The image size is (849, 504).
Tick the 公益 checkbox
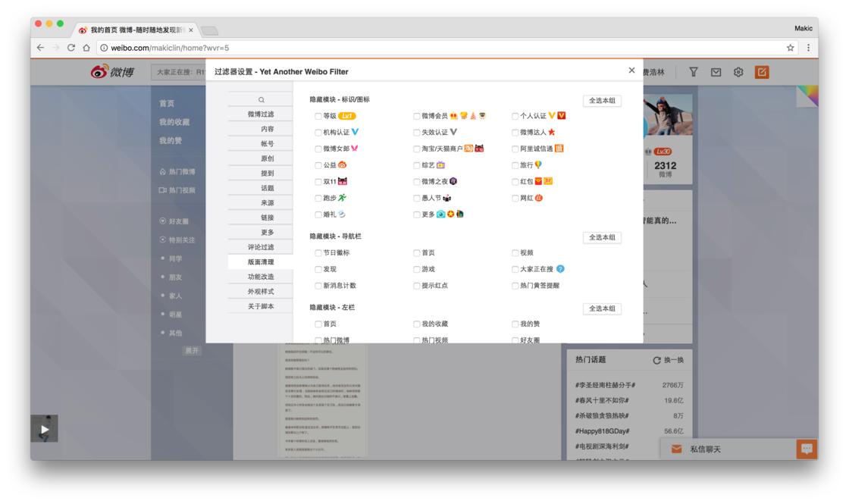tap(318, 166)
